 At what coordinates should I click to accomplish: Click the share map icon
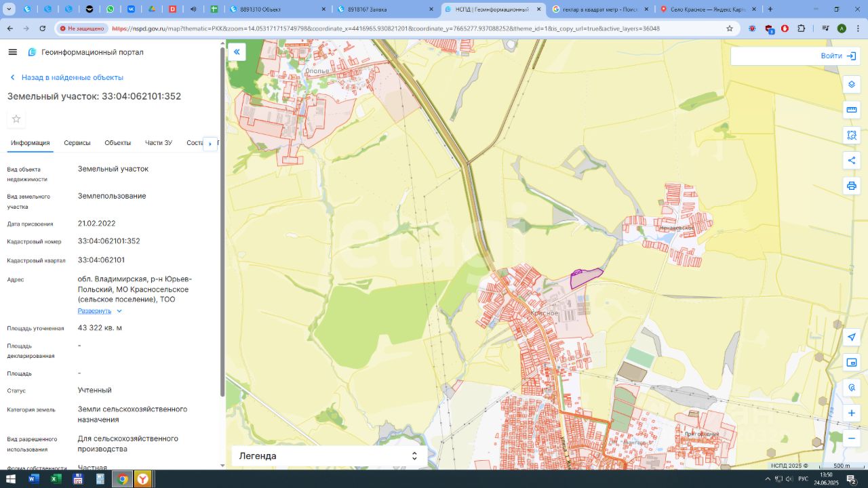(x=851, y=161)
